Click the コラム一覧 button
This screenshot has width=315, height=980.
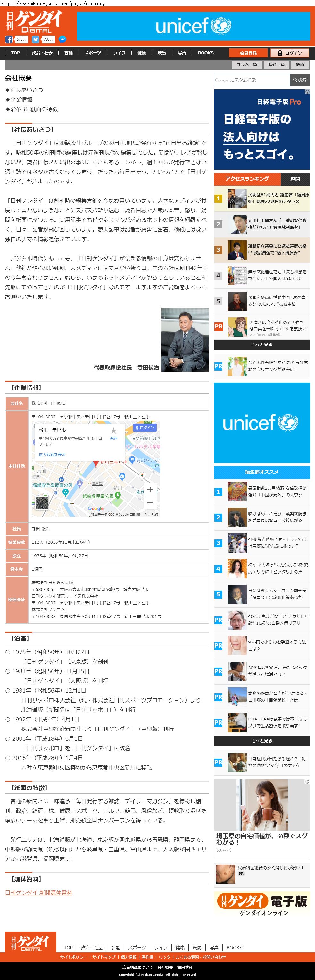(x=247, y=65)
